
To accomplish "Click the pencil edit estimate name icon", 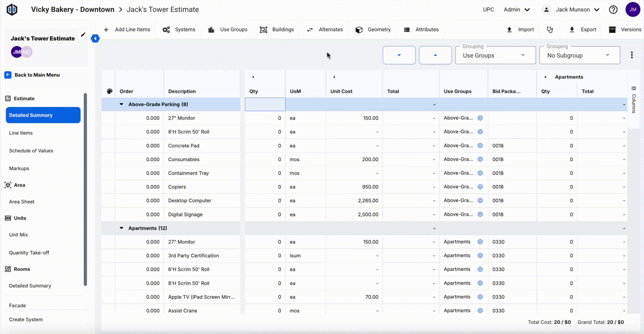I will [83, 35].
